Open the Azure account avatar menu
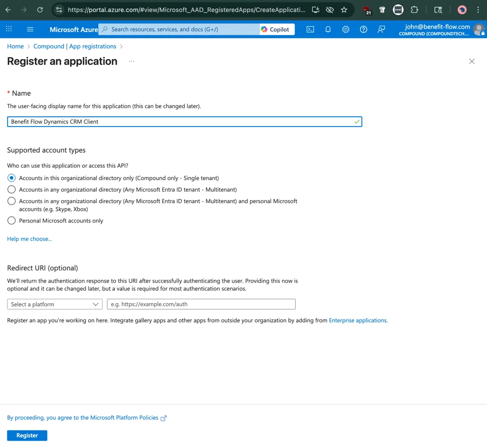 479,30
